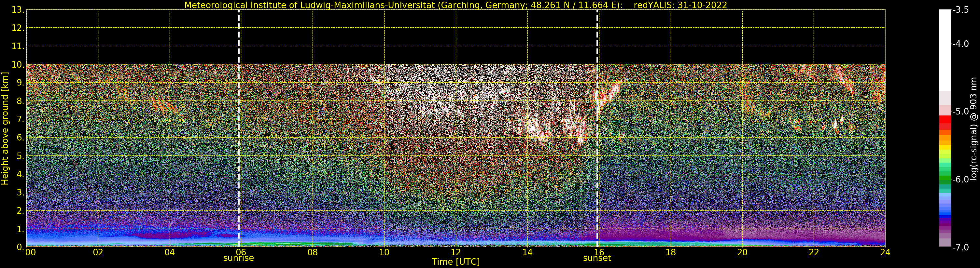Click the '9.' height tick label
This screenshot has width=980, height=268.
click(21, 83)
